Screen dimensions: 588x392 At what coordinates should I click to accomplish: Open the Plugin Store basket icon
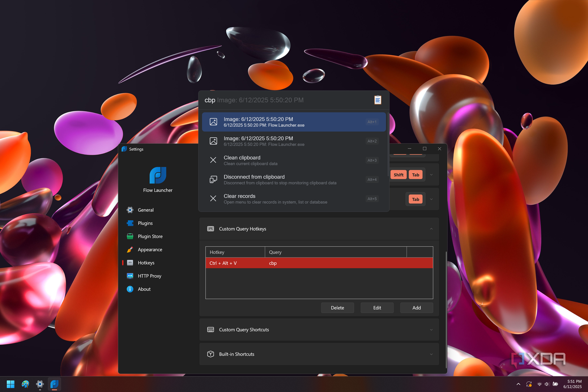pos(130,236)
